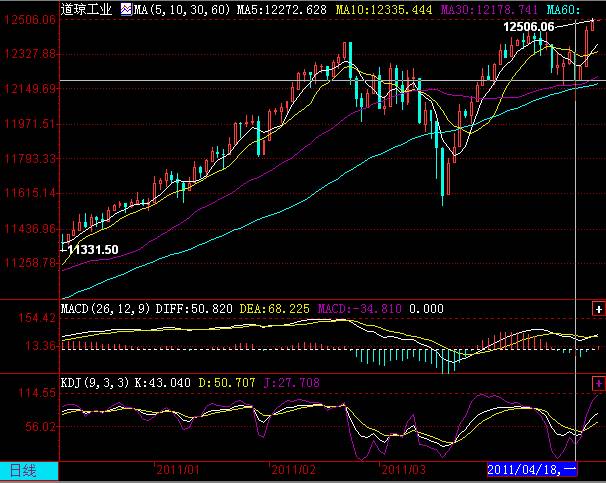
Task: Click the MA(5,10,30,60) parameter label
Action: [x=182, y=9]
